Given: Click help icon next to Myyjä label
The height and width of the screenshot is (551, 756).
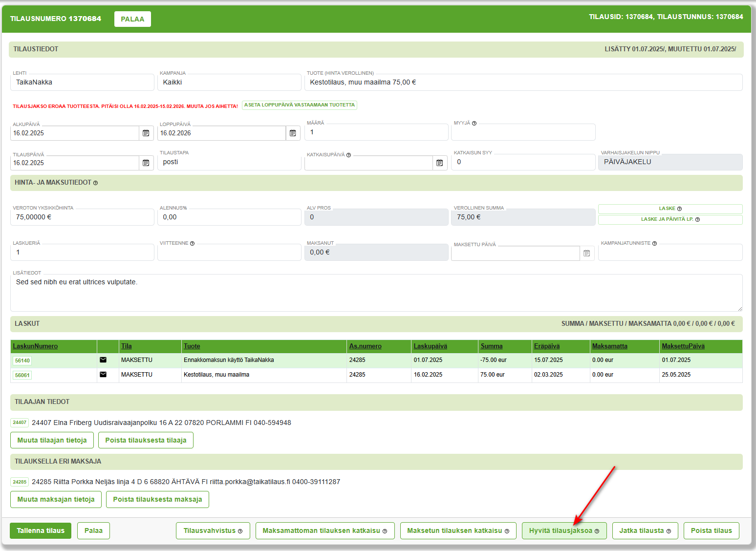Looking at the screenshot, I should point(474,124).
